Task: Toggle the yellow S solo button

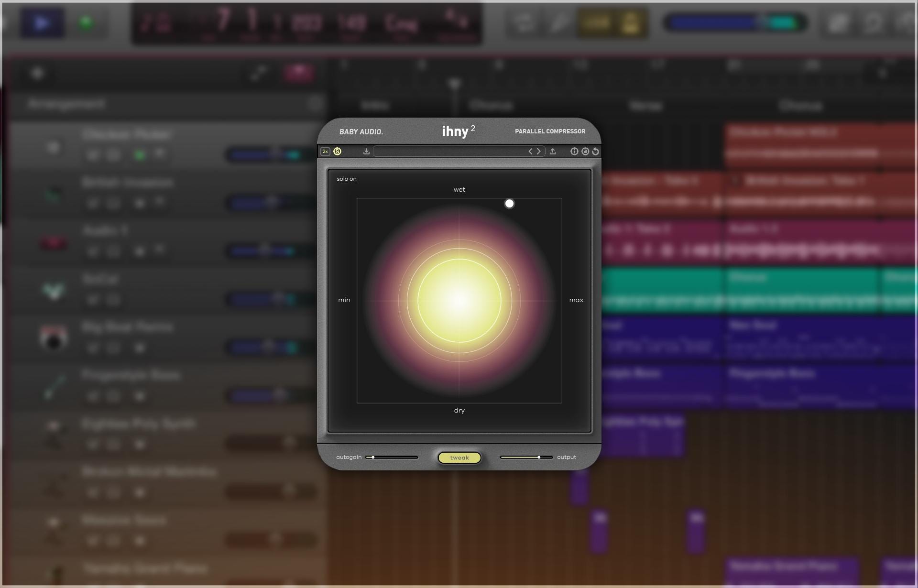Action: tap(337, 152)
